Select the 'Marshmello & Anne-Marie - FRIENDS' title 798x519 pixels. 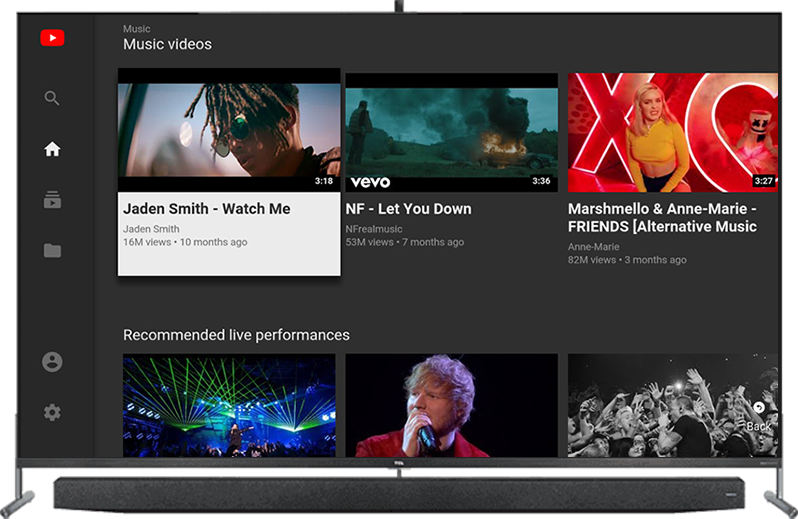click(x=662, y=217)
